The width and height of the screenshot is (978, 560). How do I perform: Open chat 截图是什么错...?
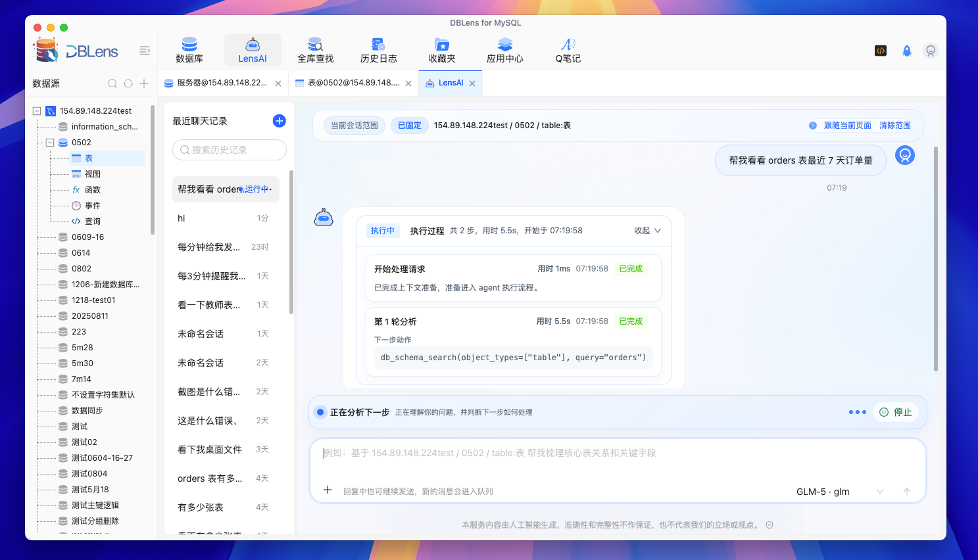(x=226, y=392)
